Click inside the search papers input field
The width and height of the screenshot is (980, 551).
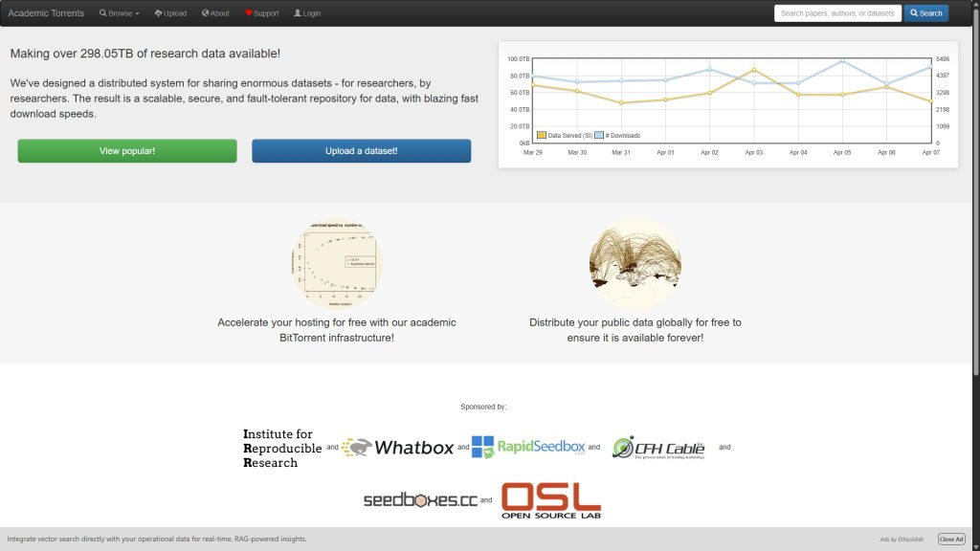[x=837, y=12]
